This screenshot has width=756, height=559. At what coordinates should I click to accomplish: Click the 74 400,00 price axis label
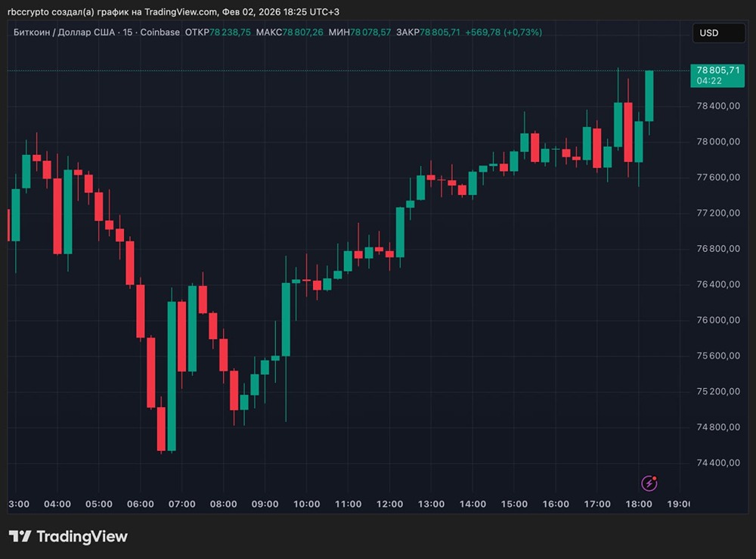point(718,462)
